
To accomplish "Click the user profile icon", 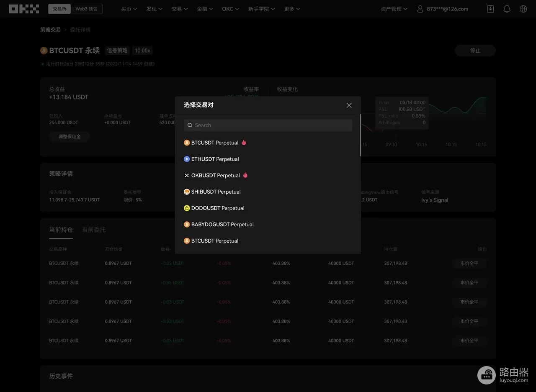I will 420,9.
